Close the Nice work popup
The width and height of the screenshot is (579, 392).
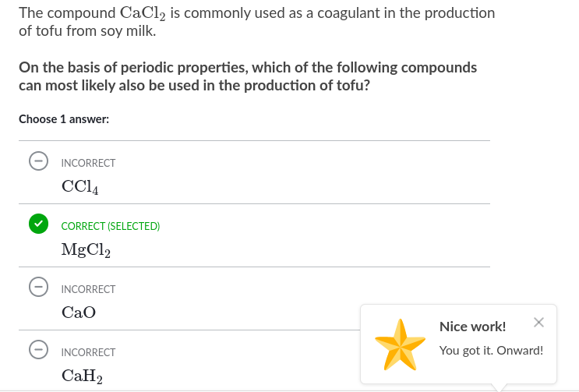click(538, 323)
